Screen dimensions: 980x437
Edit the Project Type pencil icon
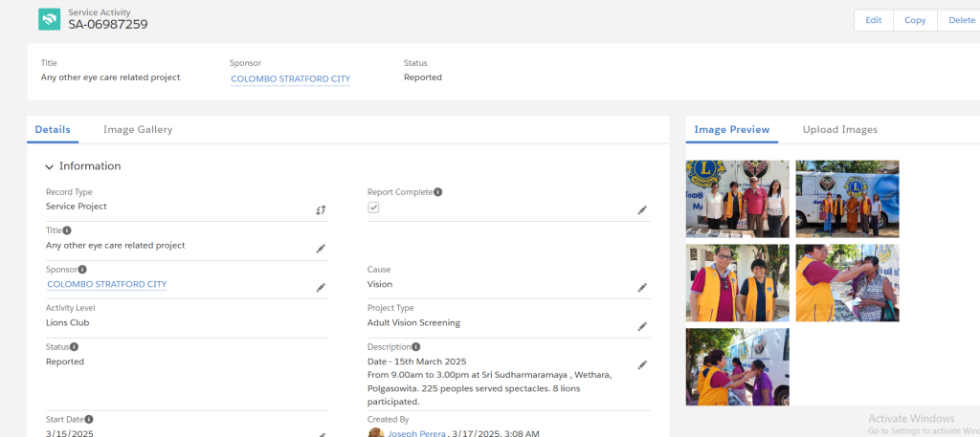[x=642, y=326]
